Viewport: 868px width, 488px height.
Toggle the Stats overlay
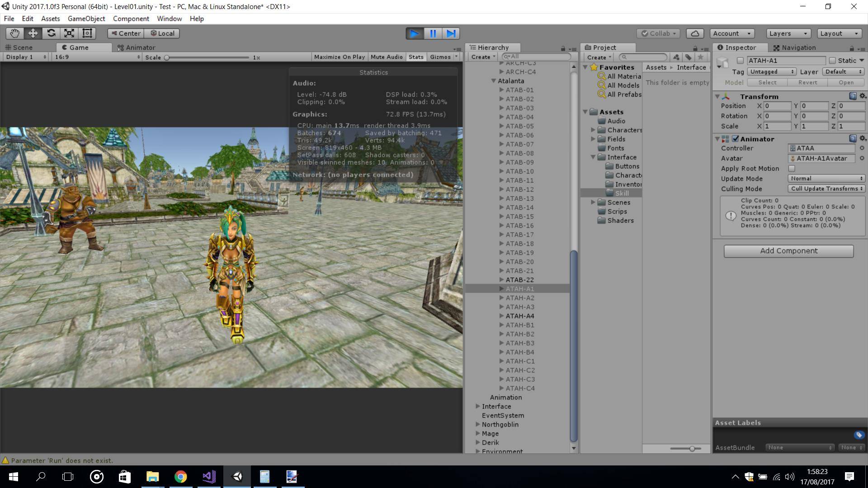coord(416,57)
